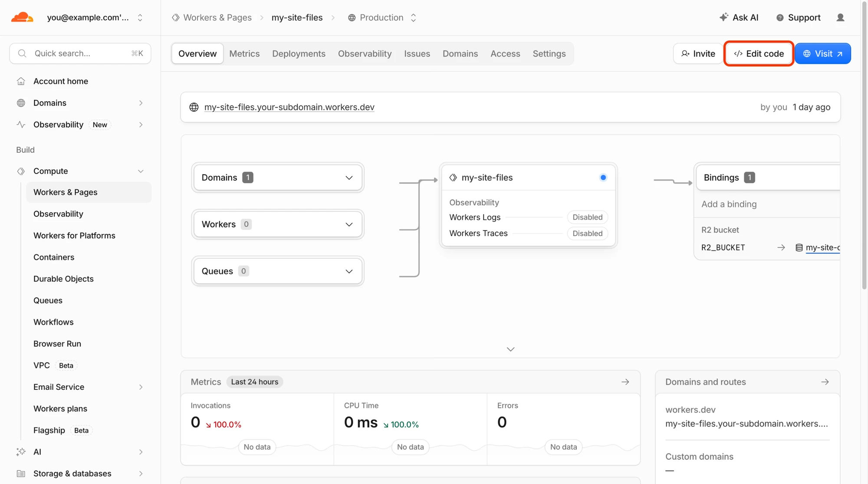Open the account switcher chevrons
Viewport: 868px width, 484px height.
140,17
